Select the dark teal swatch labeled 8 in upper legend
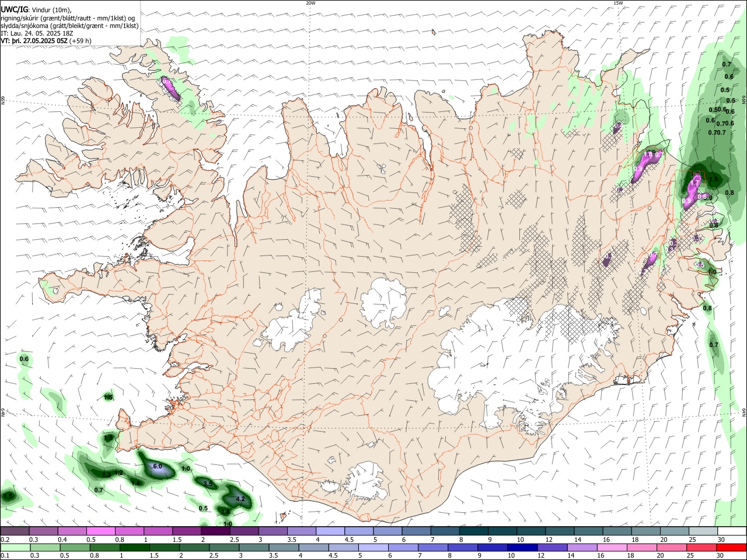 point(474,531)
